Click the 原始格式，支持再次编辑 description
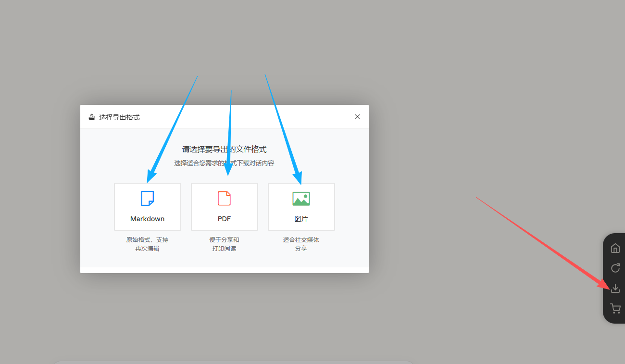This screenshot has width=625, height=364. pyautogui.click(x=147, y=244)
